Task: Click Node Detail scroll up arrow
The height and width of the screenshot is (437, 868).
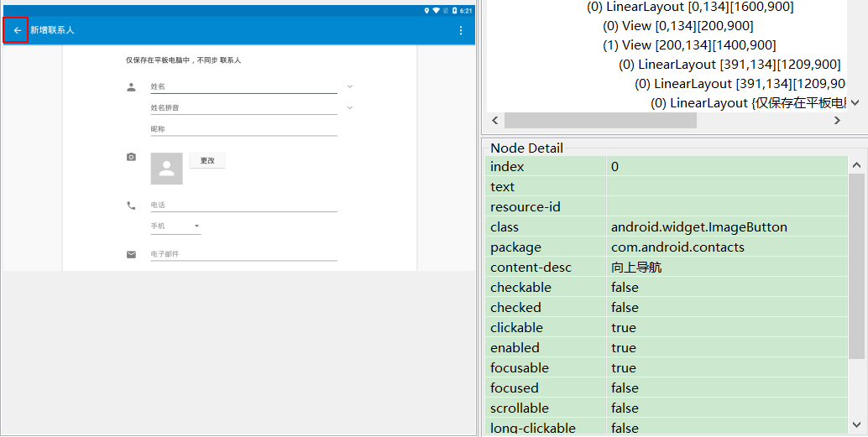Action: (856, 165)
